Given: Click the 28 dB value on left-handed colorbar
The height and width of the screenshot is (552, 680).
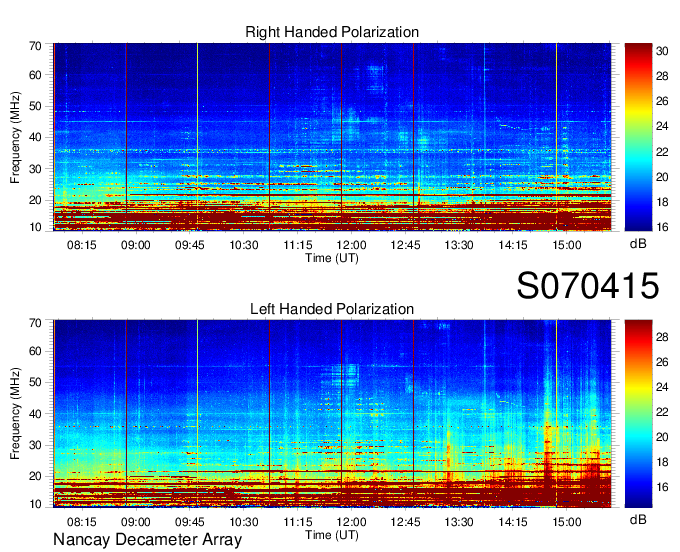Looking at the screenshot, I should [x=662, y=336].
